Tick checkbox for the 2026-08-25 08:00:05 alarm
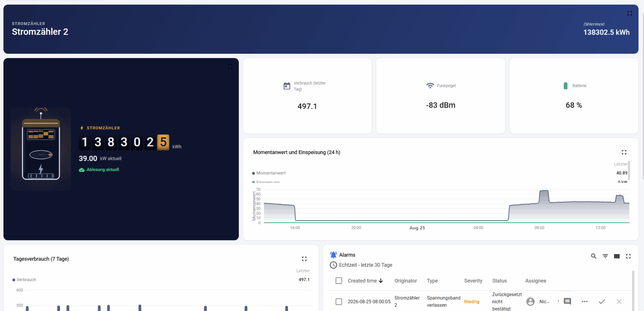The image size is (644, 311). pyautogui.click(x=339, y=302)
